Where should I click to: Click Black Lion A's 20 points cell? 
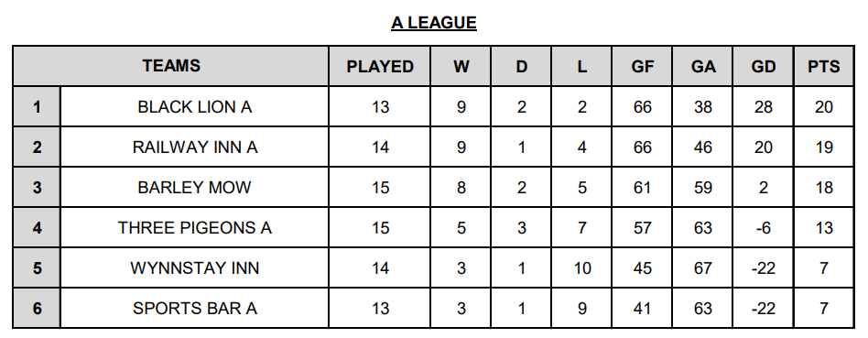pyautogui.click(x=824, y=106)
